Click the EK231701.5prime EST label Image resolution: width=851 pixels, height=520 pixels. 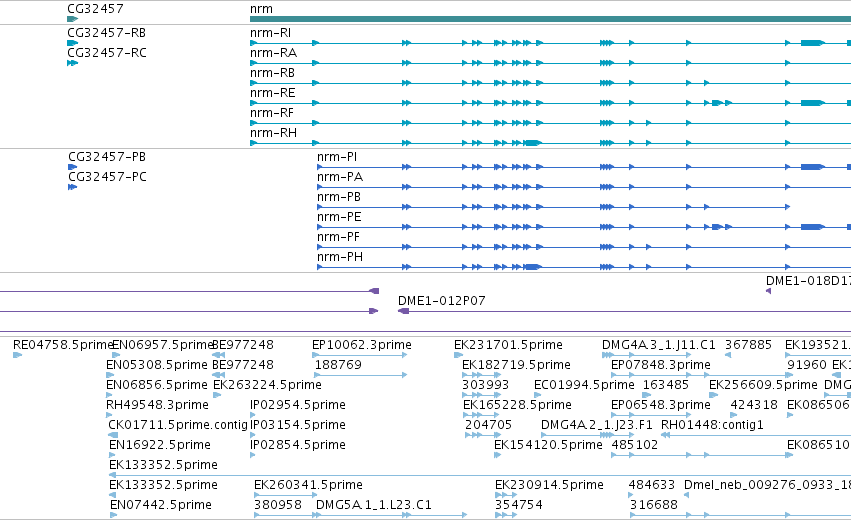point(509,345)
